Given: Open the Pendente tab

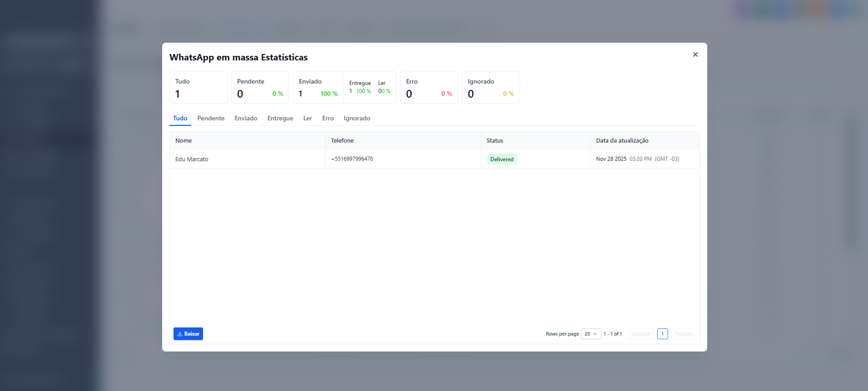Looking at the screenshot, I should click(211, 118).
